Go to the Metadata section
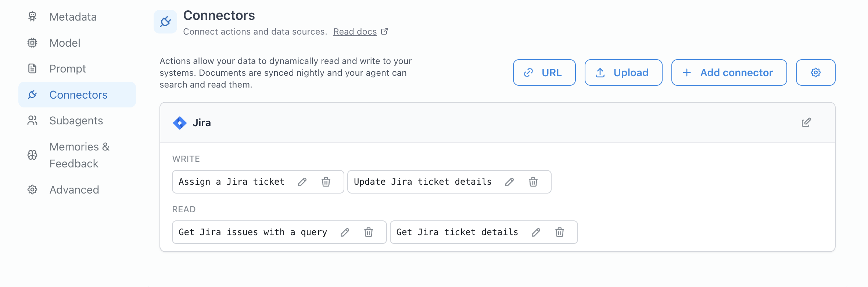 [x=73, y=17]
